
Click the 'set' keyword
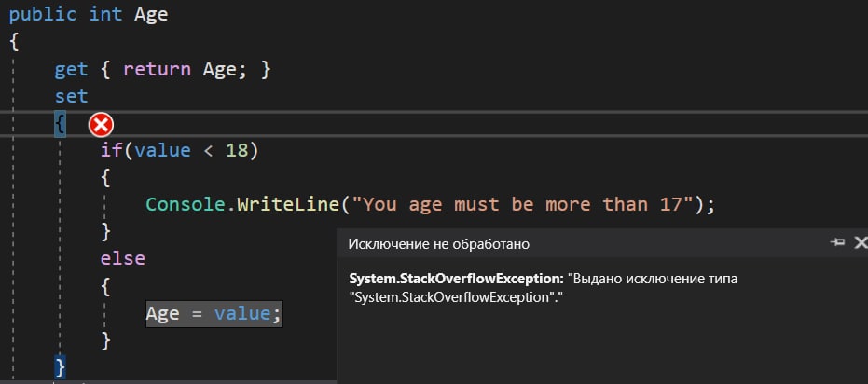71,96
